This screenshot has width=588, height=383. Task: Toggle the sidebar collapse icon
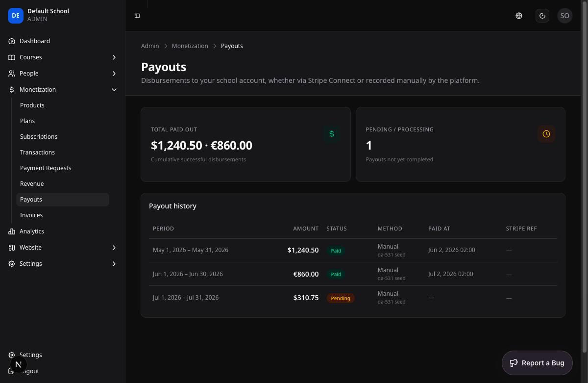click(x=137, y=16)
